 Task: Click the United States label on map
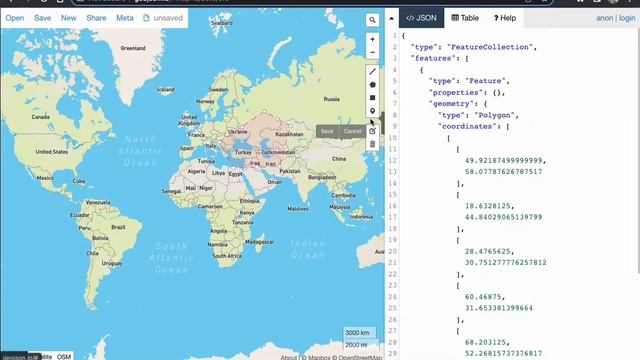click(x=52, y=152)
